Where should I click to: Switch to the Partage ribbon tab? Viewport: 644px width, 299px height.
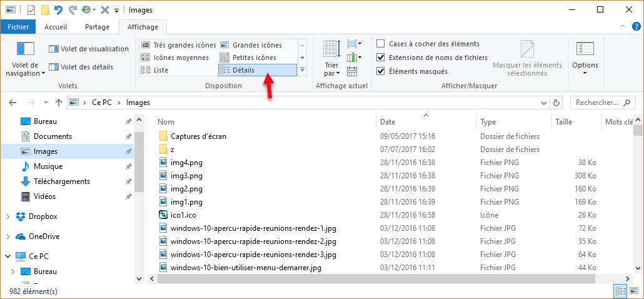click(97, 27)
